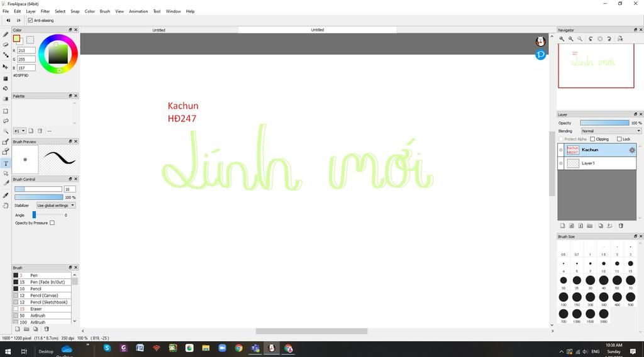Viewport: 644px width, 357px height.
Task: Select the Move tool in left toolbar
Action: [x=6, y=67]
